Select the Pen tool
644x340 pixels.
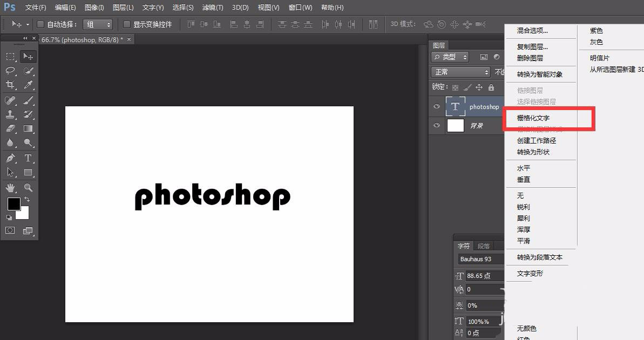(11, 158)
